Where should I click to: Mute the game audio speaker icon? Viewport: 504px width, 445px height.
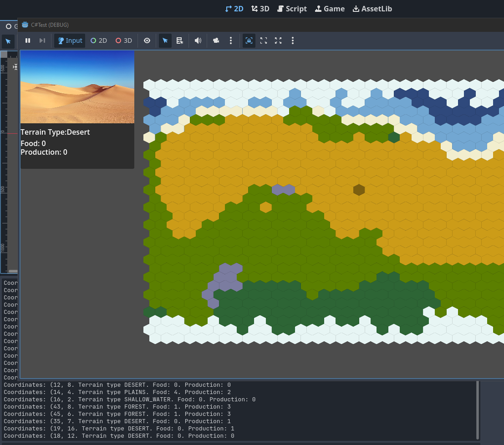[198, 40]
